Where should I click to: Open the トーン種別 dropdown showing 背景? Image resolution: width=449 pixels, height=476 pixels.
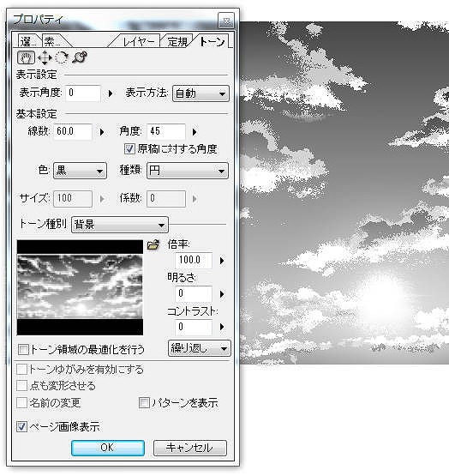coord(119,225)
